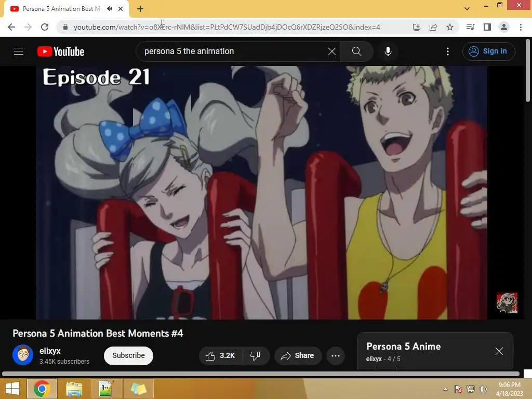
Task: Open Chrome profile avatar
Action: (x=504, y=27)
